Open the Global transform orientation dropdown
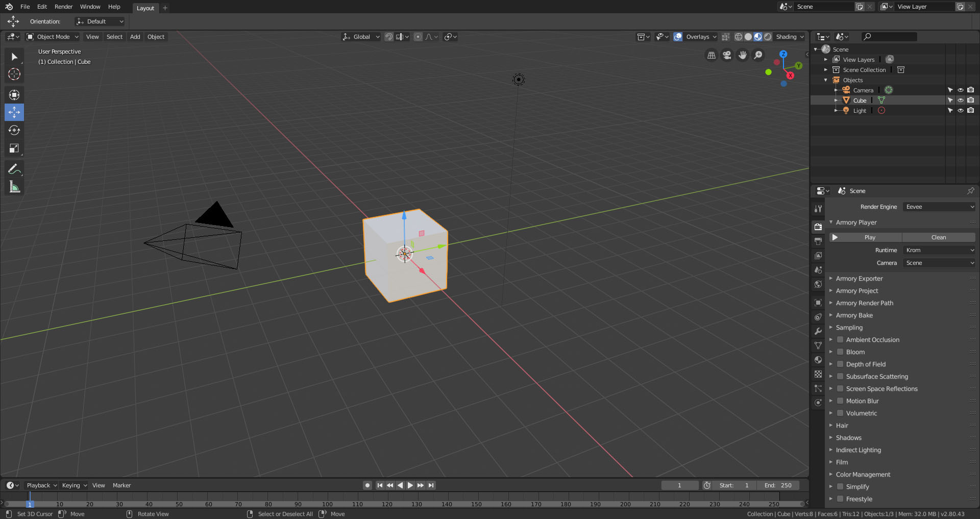Image resolution: width=980 pixels, height=519 pixels. (361, 37)
